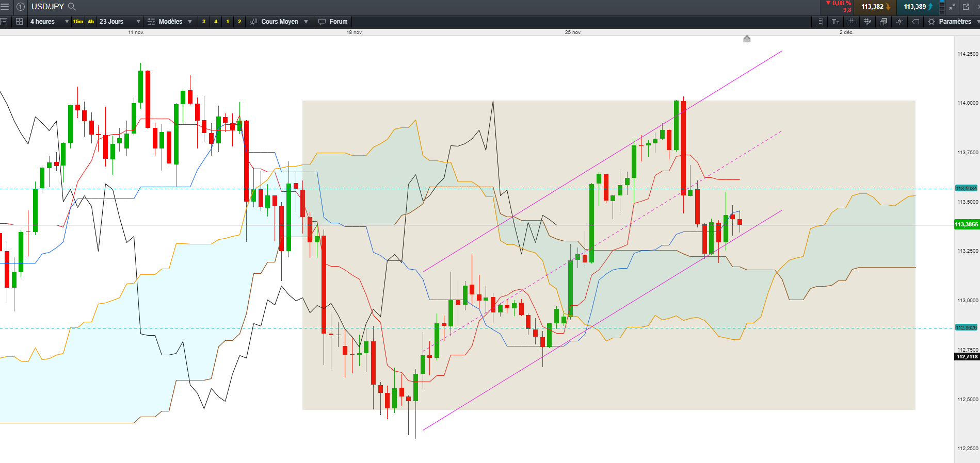Viewport: 980px width, 463px height.
Task: Expand the 23 Jours range dropdown
Action: tap(138, 22)
